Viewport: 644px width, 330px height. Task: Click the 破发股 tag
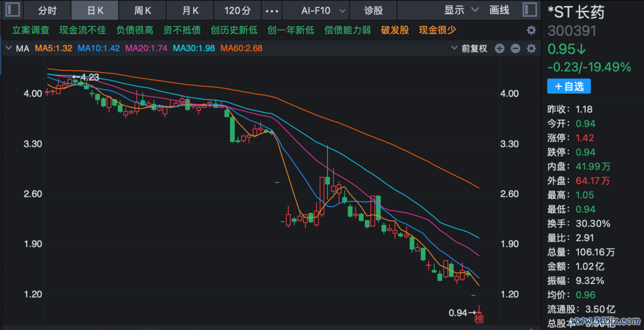coord(395,30)
